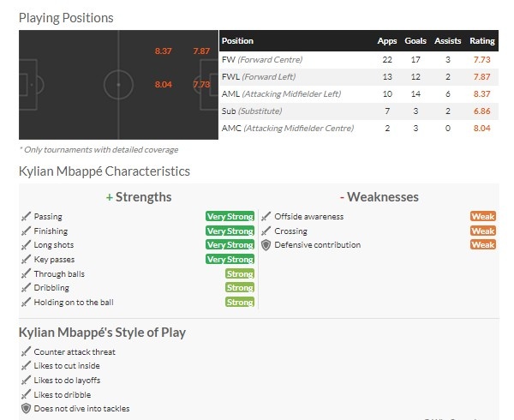
Task: Click the Very Strong badge for Long shots
Action: 230,245
